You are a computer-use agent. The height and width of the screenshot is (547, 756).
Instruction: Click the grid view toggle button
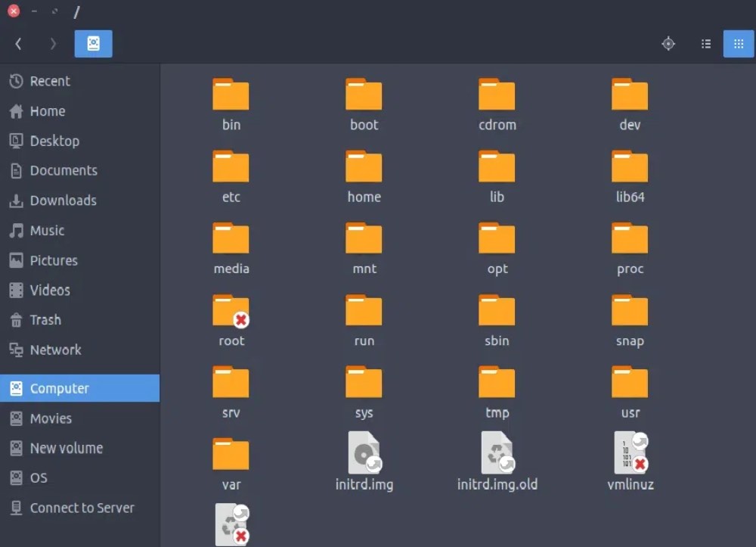click(x=739, y=43)
